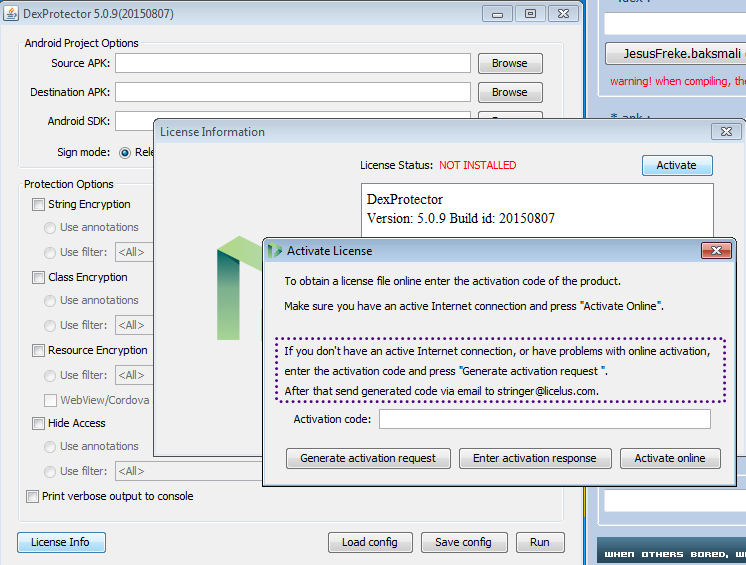746x565 pixels.
Task: Focus the Activation code input field
Action: [545, 419]
